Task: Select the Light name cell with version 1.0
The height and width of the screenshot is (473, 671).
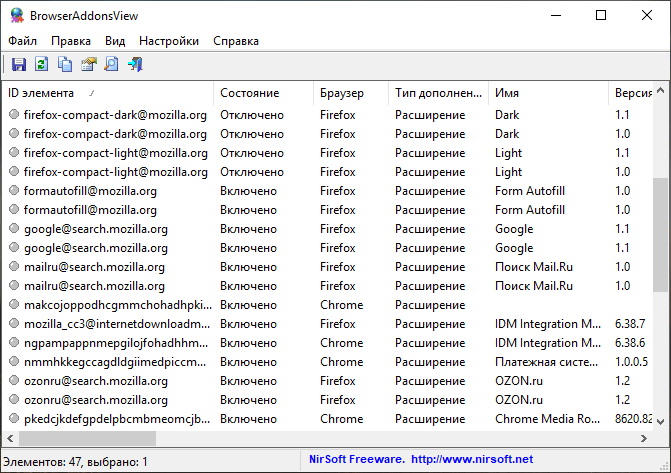Action: [508, 172]
